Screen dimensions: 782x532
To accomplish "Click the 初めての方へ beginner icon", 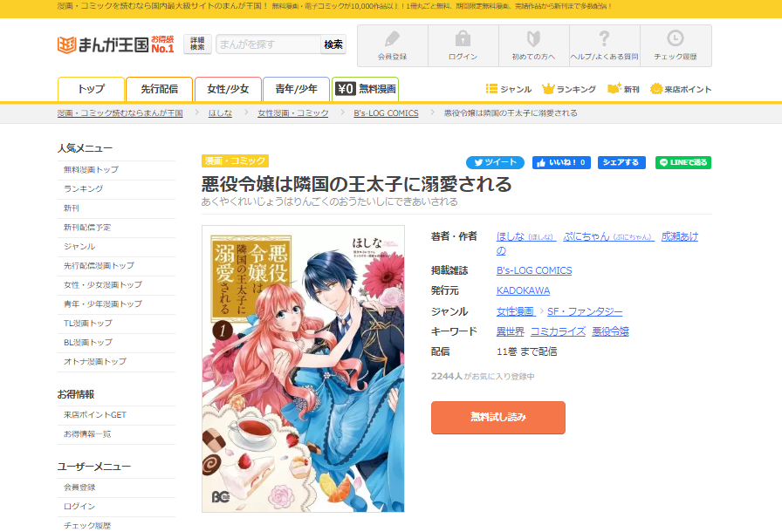I will pyautogui.click(x=533, y=39).
